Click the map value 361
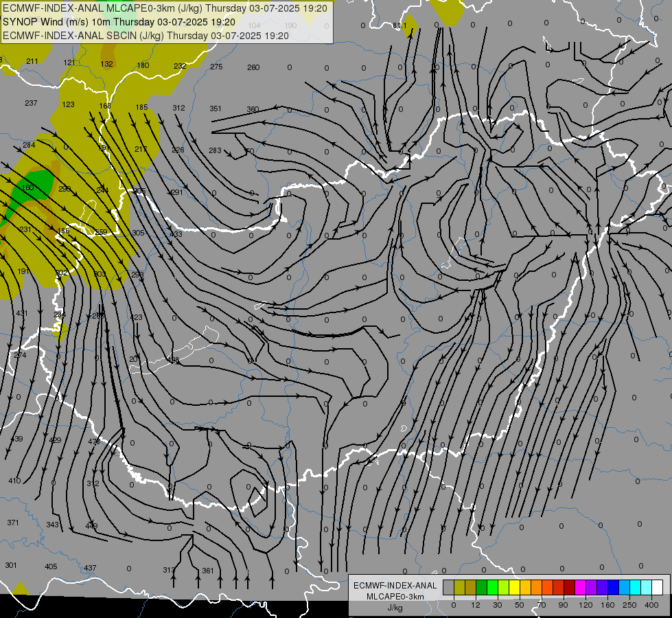 pyautogui.click(x=208, y=571)
